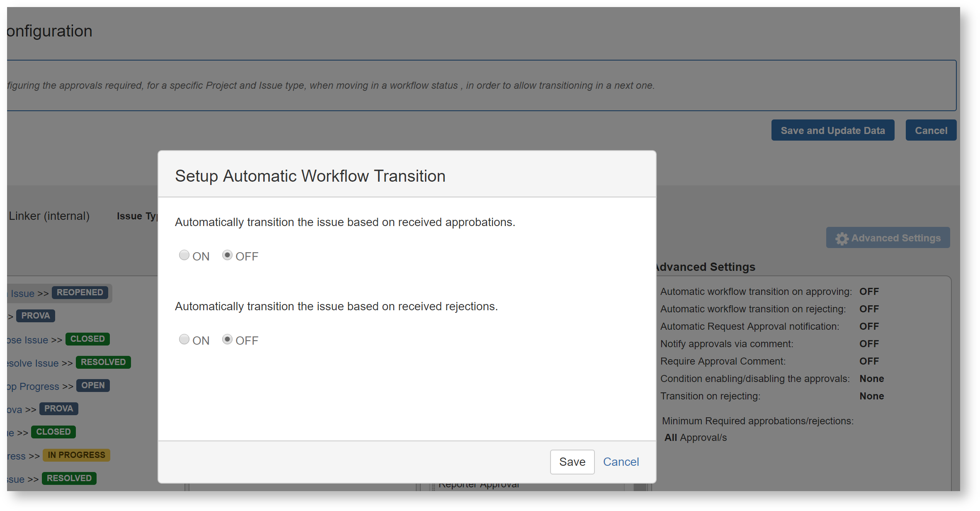Click the last RESOLVED status badge
Viewport: 980px width, 511px height.
(69, 478)
